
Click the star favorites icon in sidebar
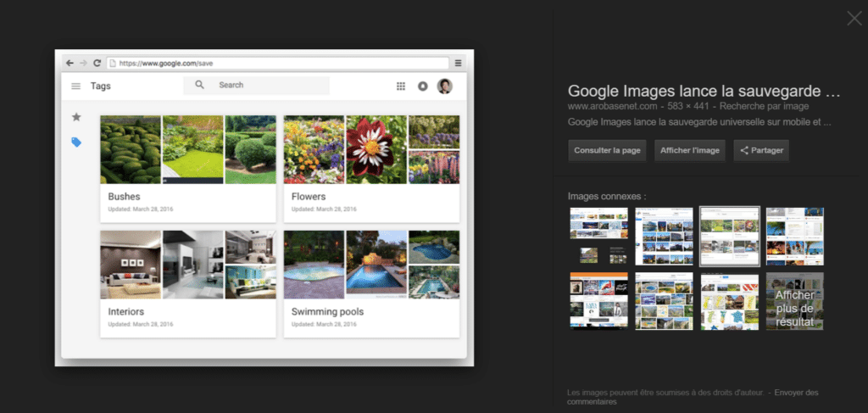pos(76,117)
